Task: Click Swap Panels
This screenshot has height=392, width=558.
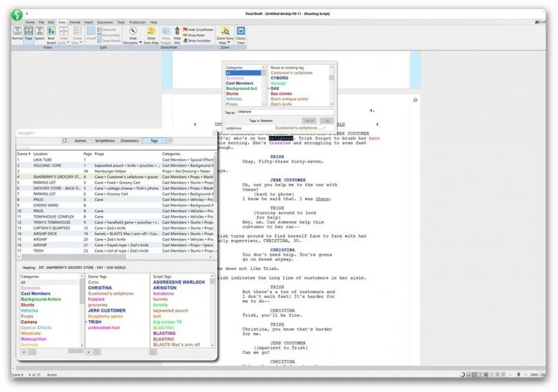Action: pyautogui.click(x=109, y=40)
